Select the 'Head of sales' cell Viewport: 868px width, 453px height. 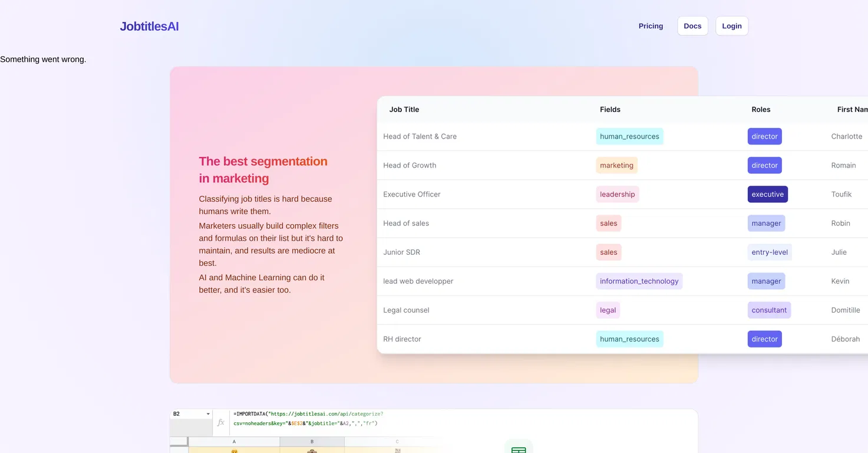406,223
